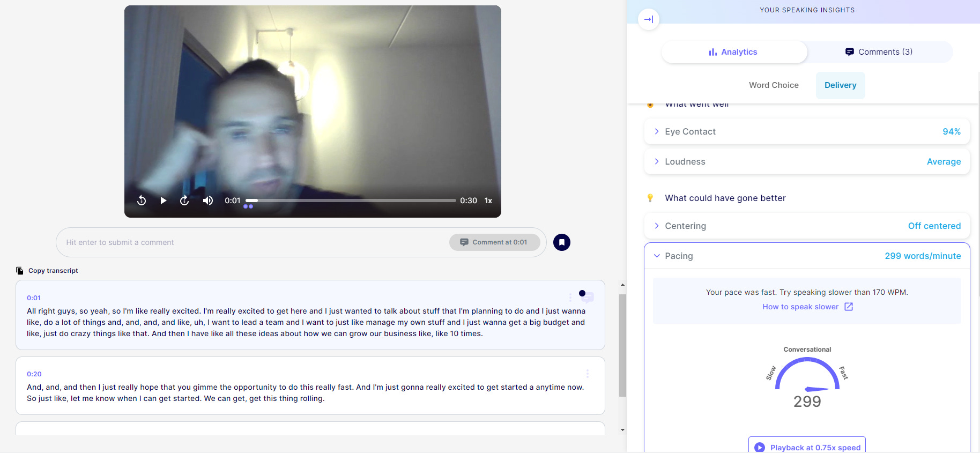Click the 0:01 current time label in player
Viewport: 980px width, 453px height.
(x=233, y=200)
